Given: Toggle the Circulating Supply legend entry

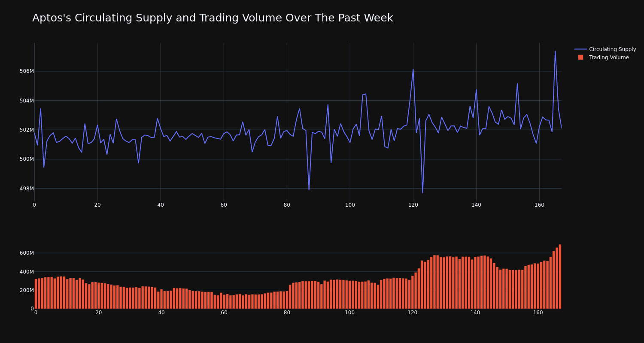Looking at the screenshot, I should click(x=605, y=49).
